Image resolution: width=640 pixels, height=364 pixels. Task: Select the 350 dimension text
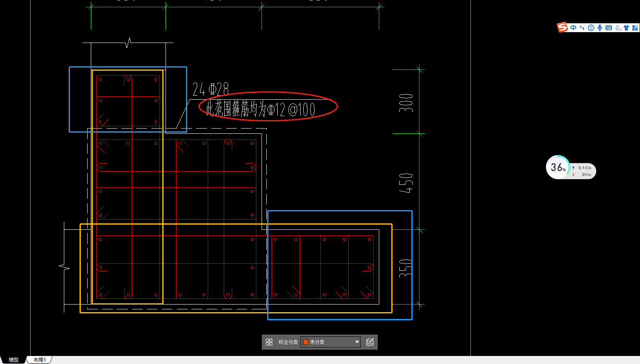pos(406,268)
